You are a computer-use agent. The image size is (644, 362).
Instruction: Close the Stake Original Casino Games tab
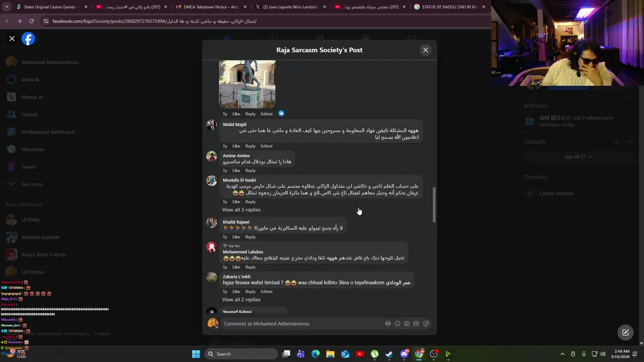click(86, 7)
